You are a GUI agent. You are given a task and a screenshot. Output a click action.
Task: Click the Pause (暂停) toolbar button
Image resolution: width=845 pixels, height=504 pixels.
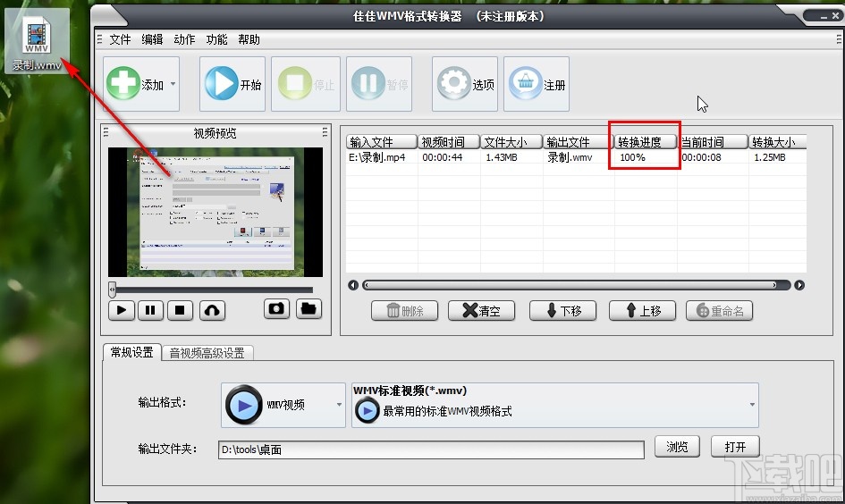379,84
